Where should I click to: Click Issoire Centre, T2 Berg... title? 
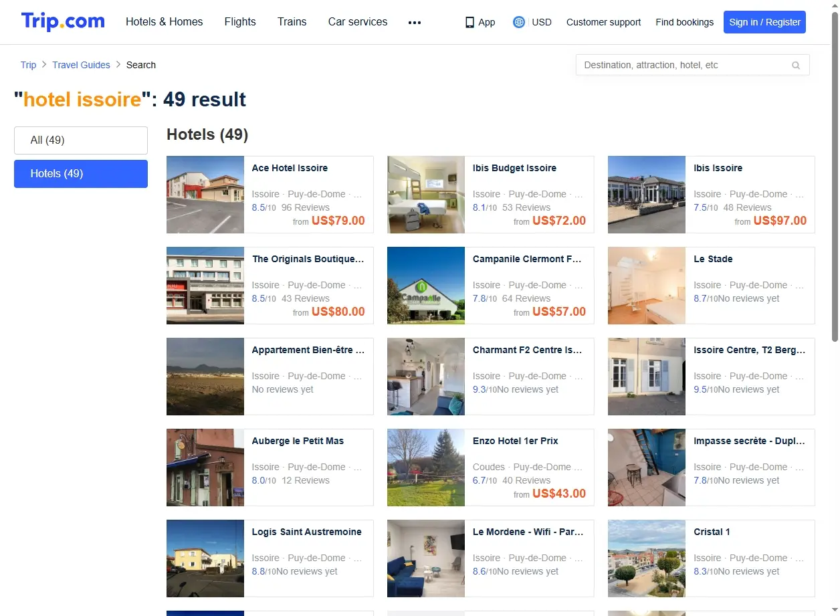(x=750, y=350)
